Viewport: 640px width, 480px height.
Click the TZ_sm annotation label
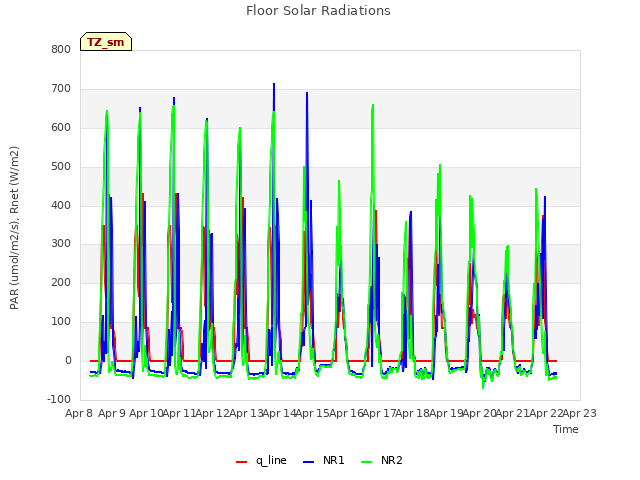point(106,42)
